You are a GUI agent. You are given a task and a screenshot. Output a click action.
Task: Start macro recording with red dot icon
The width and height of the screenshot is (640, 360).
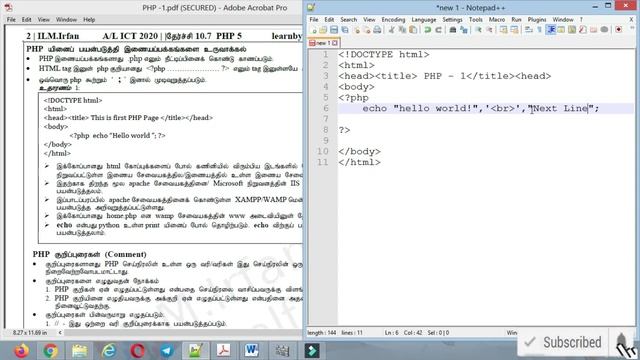click(619, 30)
